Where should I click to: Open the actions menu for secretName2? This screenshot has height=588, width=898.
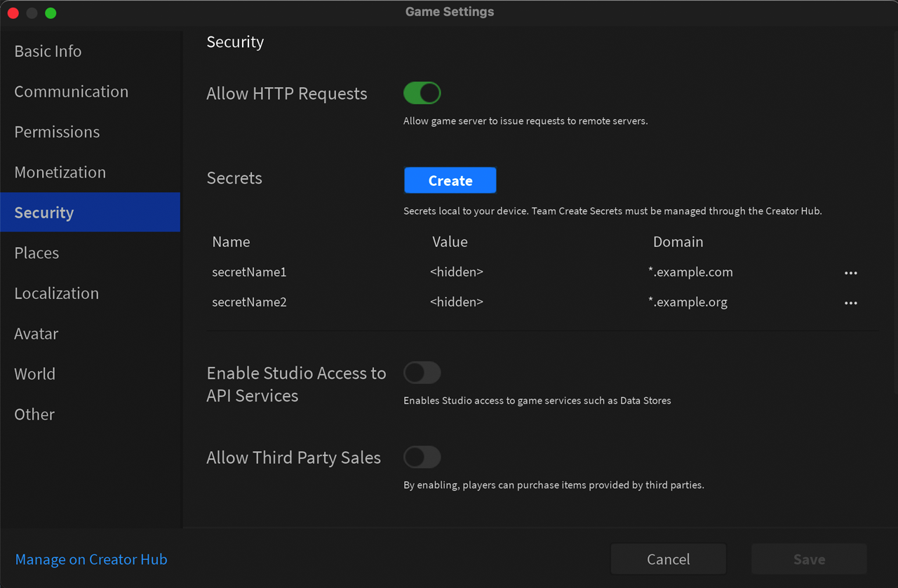(x=851, y=302)
